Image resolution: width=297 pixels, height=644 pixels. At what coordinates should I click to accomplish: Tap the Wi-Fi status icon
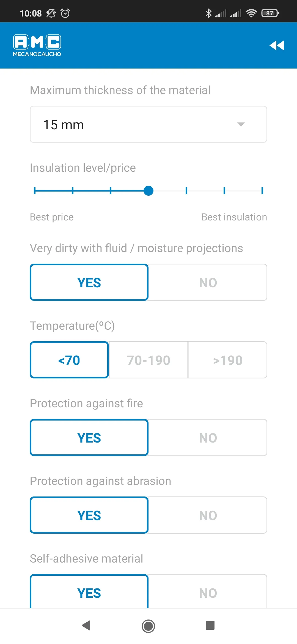click(251, 13)
